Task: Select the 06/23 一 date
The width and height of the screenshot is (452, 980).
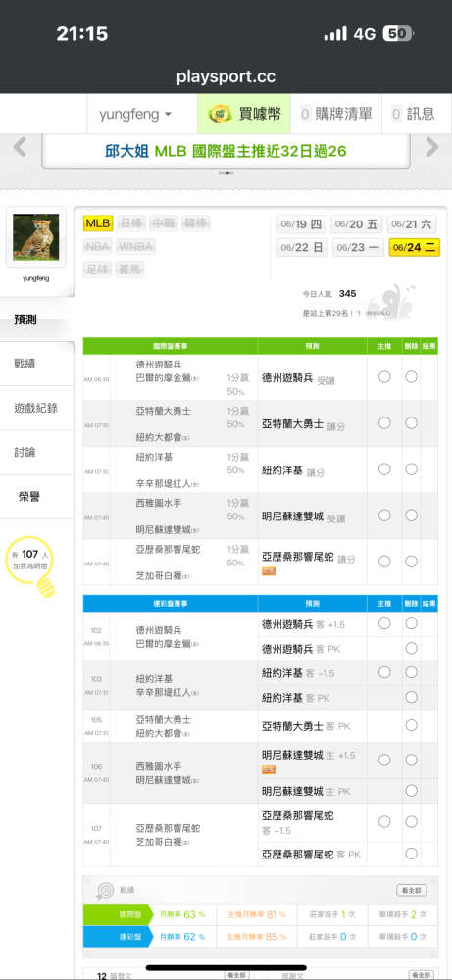Action: (x=358, y=248)
